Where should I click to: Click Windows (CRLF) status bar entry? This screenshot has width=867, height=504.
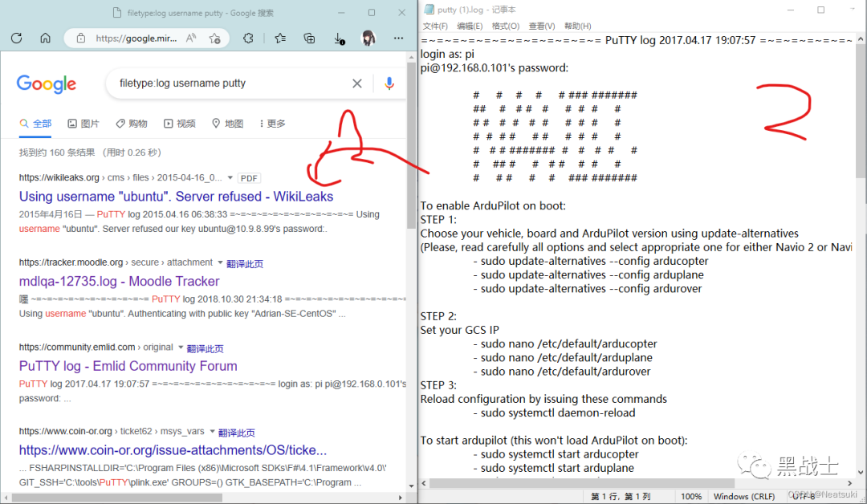click(744, 496)
